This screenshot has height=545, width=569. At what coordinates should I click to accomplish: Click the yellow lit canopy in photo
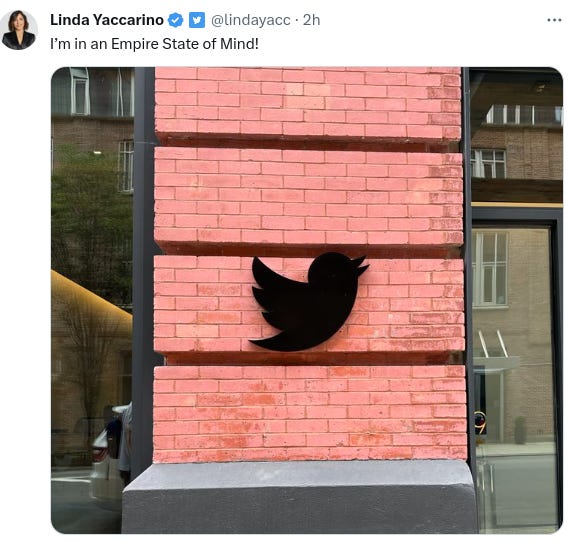[x=90, y=295]
